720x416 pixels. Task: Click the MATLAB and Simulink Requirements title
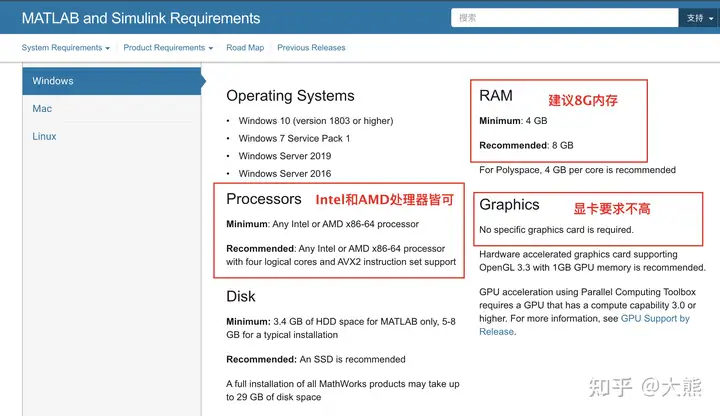pos(141,18)
